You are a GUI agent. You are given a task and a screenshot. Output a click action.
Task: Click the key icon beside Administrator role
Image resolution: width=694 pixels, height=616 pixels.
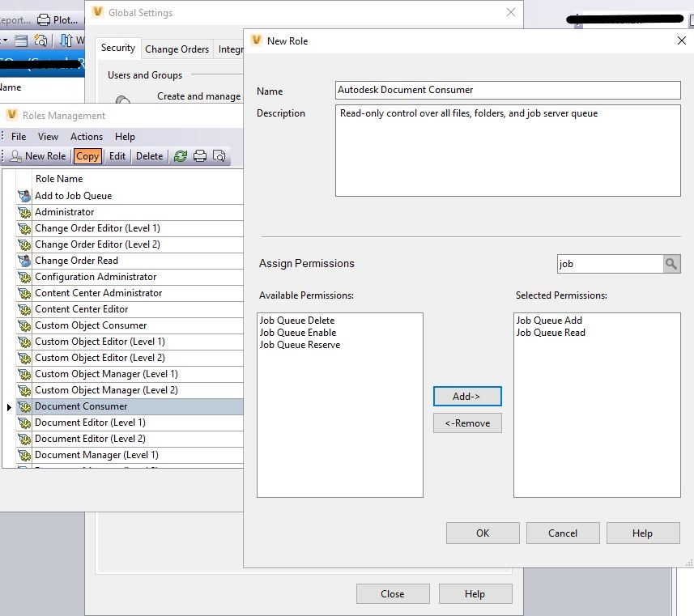[x=25, y=211]
